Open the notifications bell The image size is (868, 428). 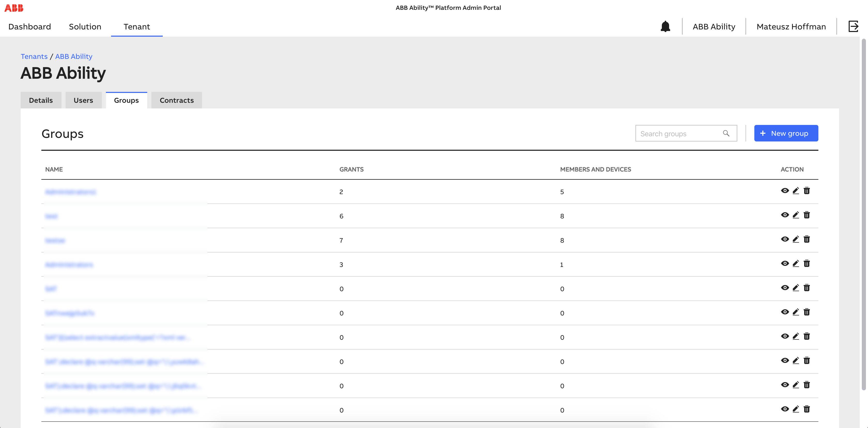pos(665,26)
